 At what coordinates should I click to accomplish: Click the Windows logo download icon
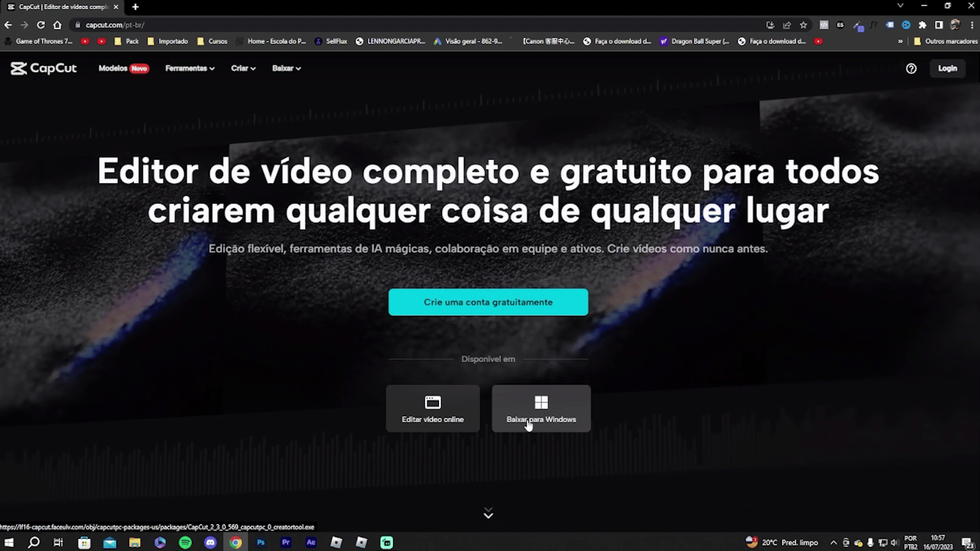click(541, 403)
